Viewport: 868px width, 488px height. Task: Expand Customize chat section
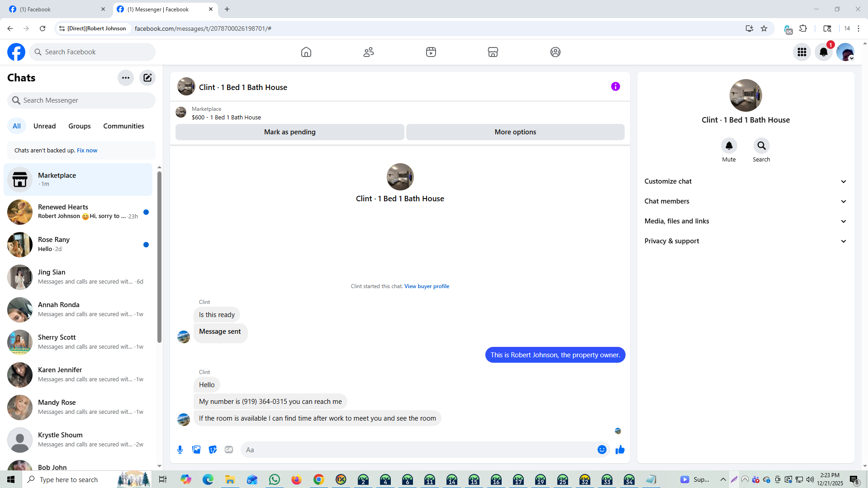click(x=745, y=181)
